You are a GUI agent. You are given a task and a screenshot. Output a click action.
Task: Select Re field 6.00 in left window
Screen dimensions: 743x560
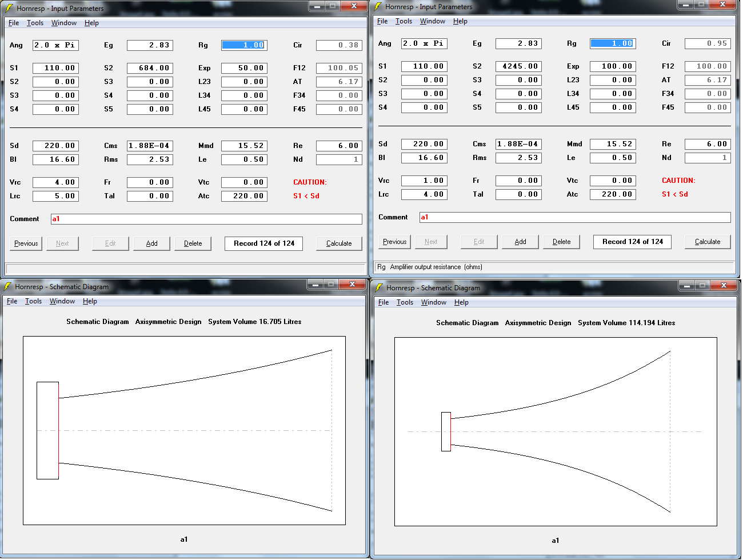[339, 146]
